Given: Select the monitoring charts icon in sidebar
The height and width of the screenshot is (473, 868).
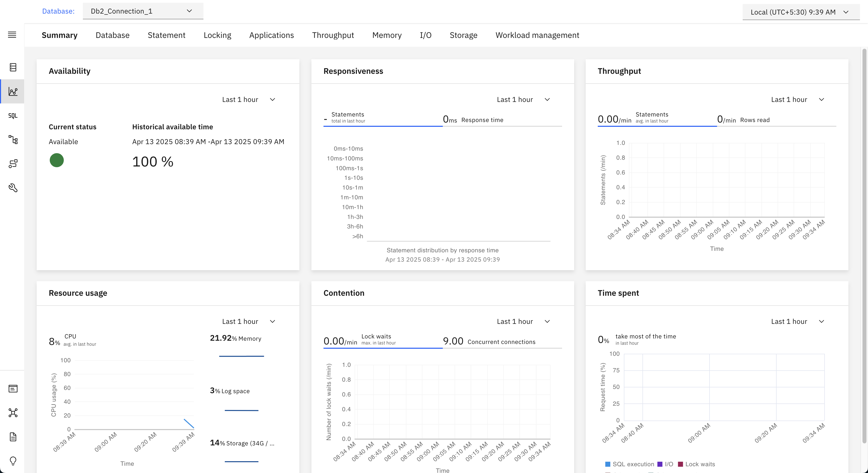Looking at the screenshot, I should click(x=13, y=91).
